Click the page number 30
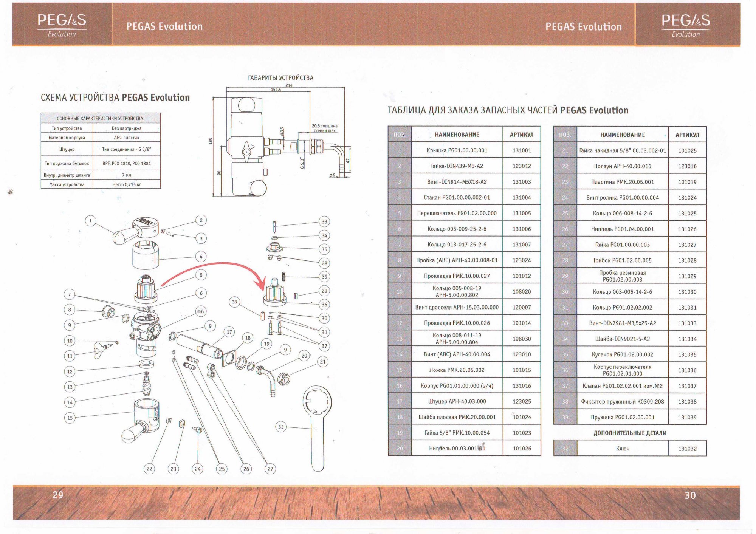Image resolution: width=756 pixels, height=534 pixels. [690, 495]
